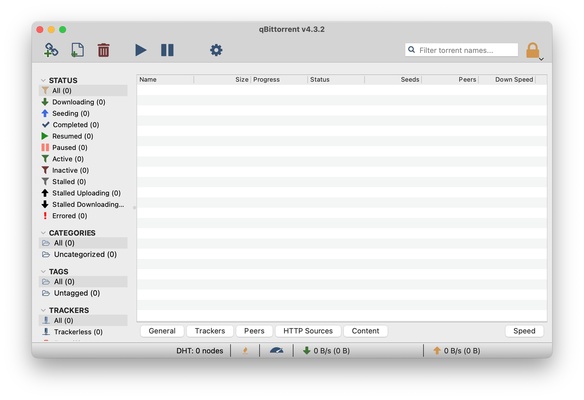Viewport: 584px width, 400px height.
Task: Collapse the CATEGORIES section chevron
Action: (x=43, y=233)
